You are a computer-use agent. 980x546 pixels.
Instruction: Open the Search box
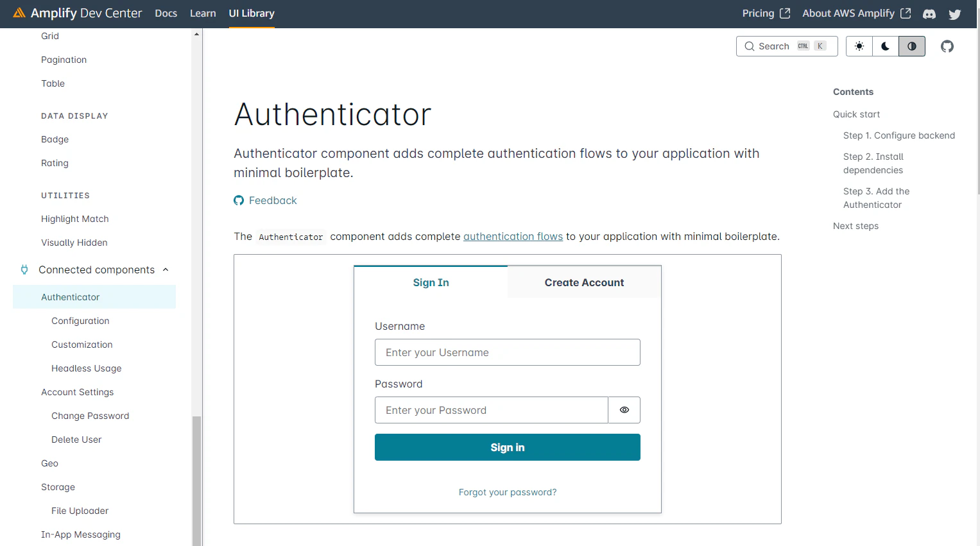point(787,46)
